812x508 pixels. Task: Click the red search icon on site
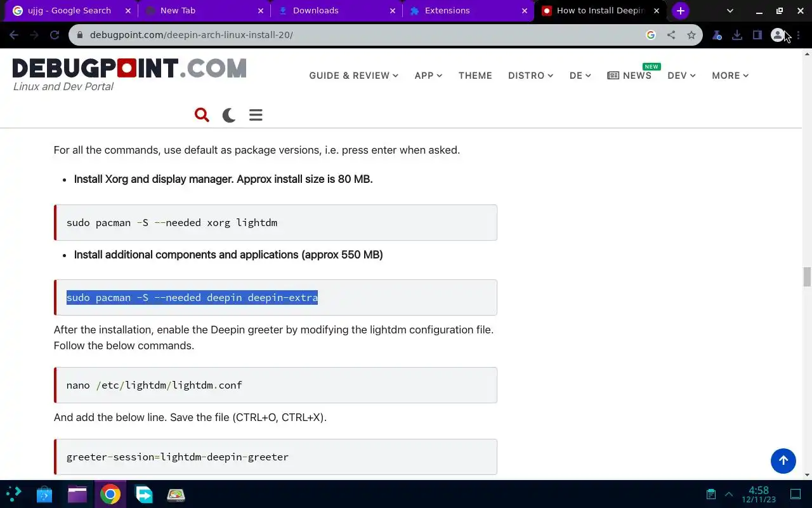[202, 115]
